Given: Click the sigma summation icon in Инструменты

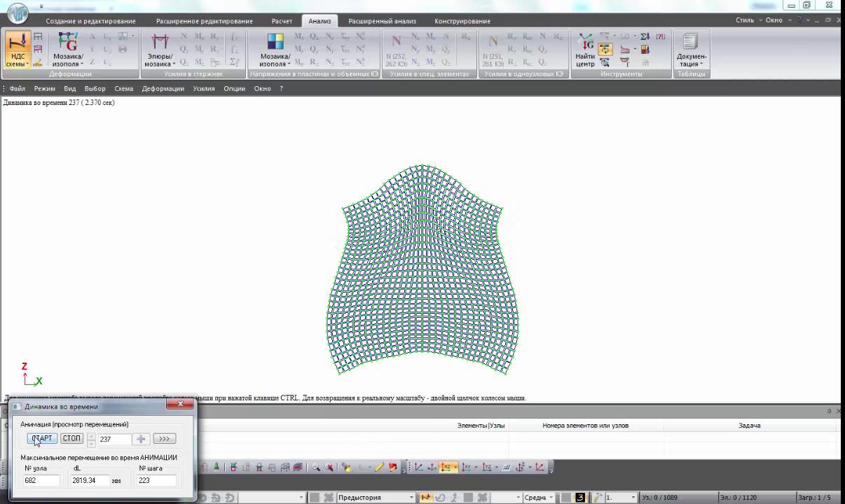Looking at the screenshot, I should tap(645, 36).
